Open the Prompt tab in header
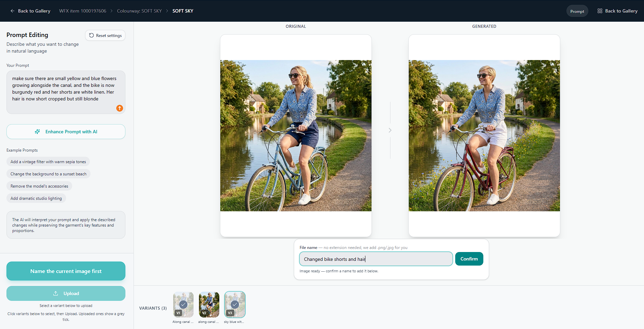Image resolution: width=644 pixels, height=329 pixels. 577,11
